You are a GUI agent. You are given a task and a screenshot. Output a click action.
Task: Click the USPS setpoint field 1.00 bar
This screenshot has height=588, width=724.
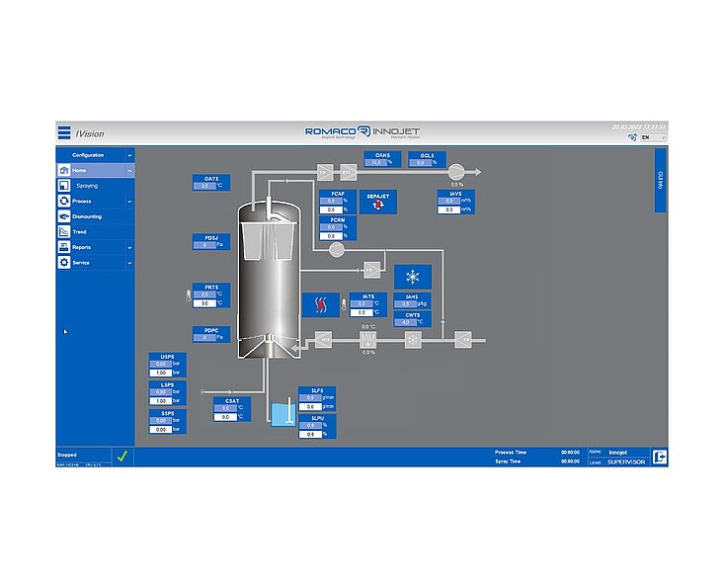[x=161, y=373]
